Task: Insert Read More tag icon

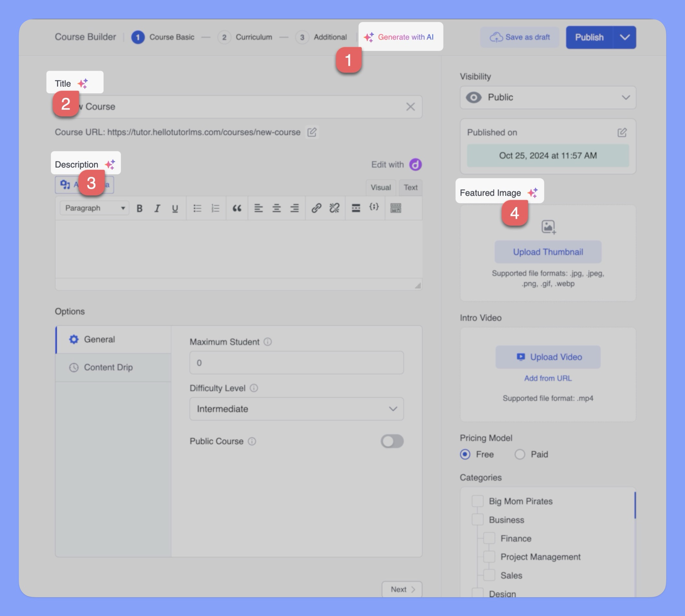Action: click(356, 208)
